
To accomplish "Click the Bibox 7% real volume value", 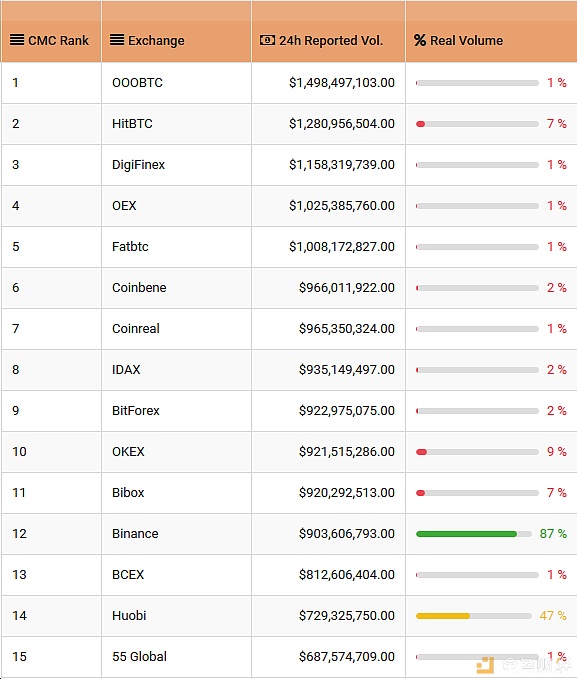I will click(x=557, y=492).
